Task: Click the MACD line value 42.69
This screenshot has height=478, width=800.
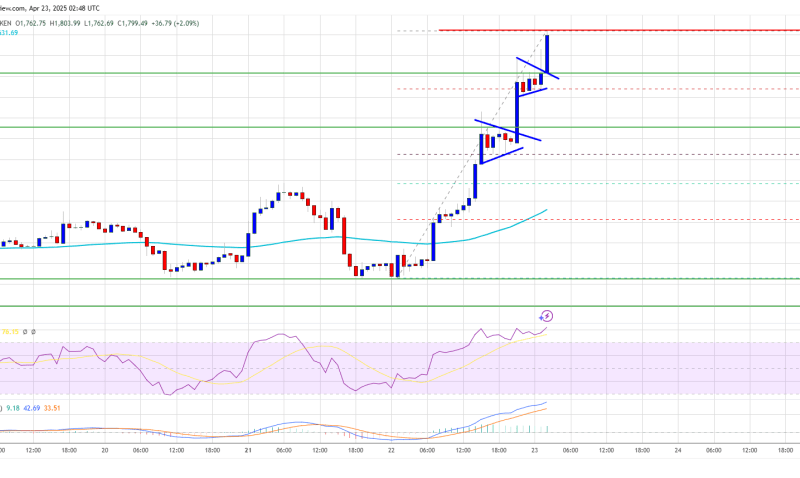Action: pos(32,408)
